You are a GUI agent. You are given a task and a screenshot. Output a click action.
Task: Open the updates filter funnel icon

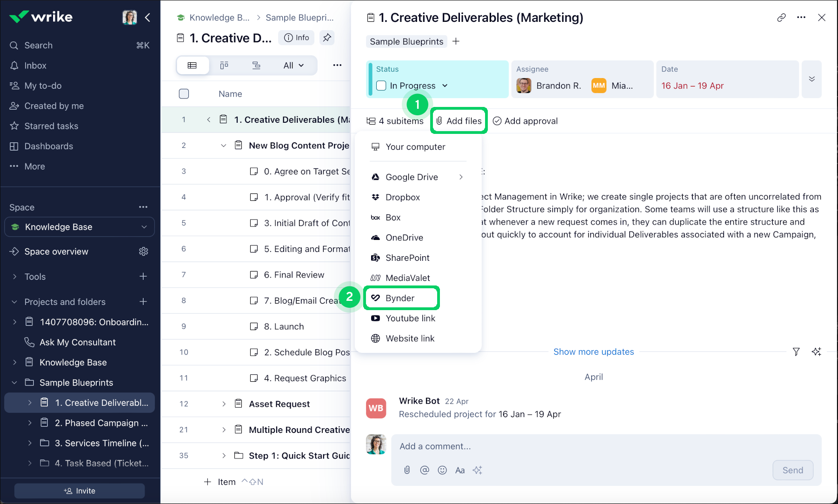tap(796, 352)
